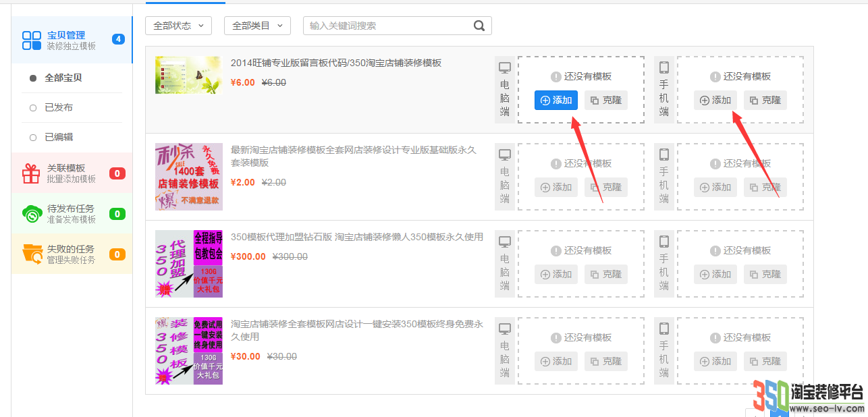The image size is (868, 417).
Task: Click the orange badge 0 on 失败的任务
Action: [117, 254]
